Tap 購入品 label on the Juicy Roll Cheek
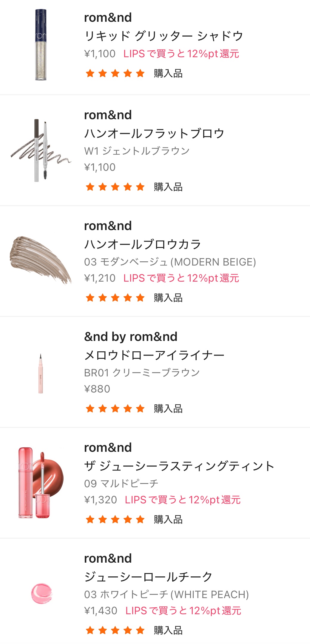This screenshot has width=310, height=644. click(x=168, y=630)
